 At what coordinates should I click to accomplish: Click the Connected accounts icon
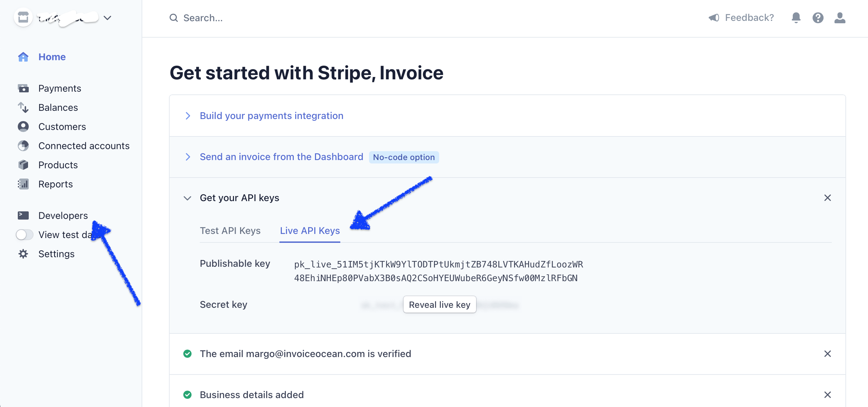[x=23, y=146]
